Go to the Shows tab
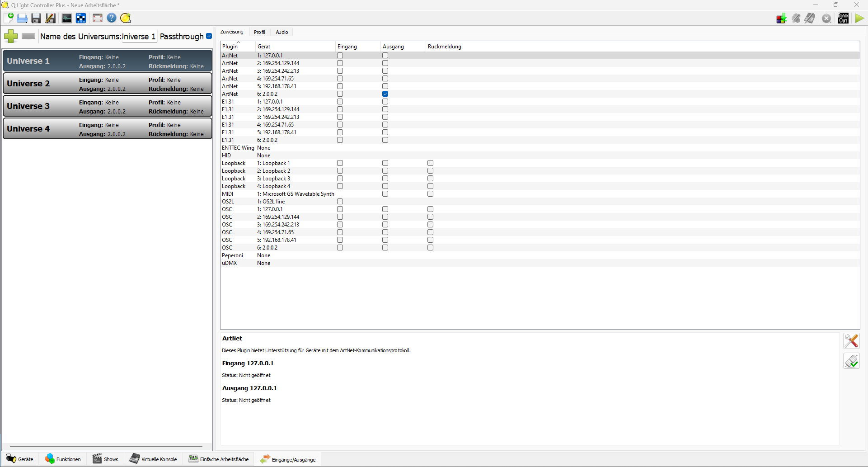868x467 pixels. coord(105,459)
